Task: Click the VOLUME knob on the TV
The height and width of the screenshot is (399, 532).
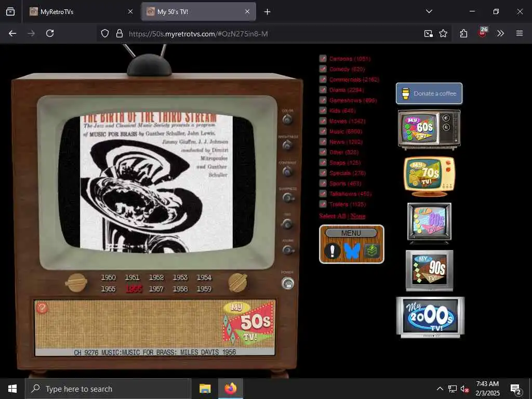Action: coord(288,250)
